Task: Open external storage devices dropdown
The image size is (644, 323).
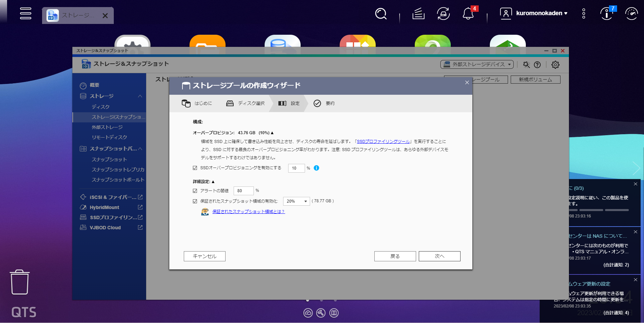Action: tap(477, 64)
